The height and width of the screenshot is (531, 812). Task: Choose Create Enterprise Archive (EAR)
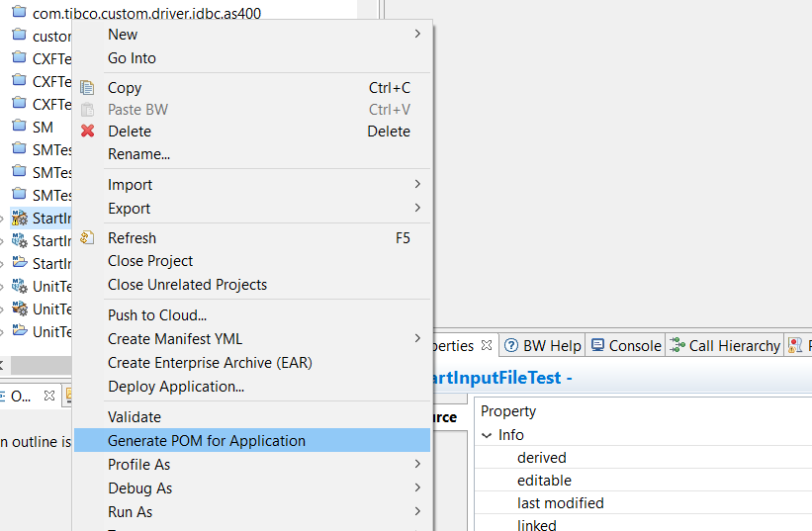click(x=210, y=363)
